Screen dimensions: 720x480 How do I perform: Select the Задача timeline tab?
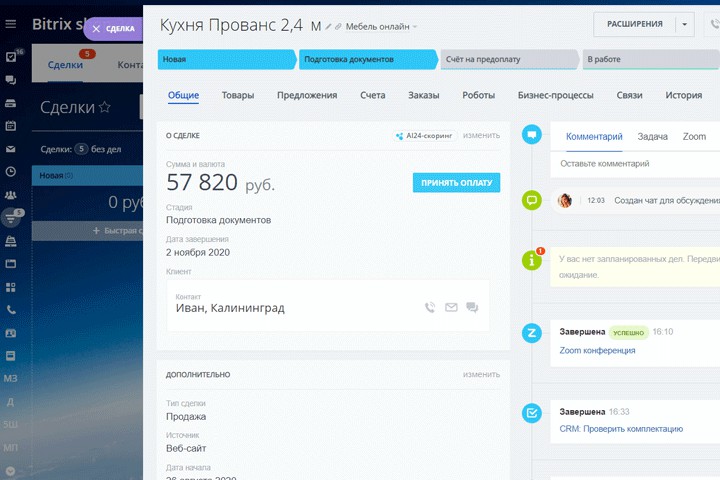[x=652, y=136]
